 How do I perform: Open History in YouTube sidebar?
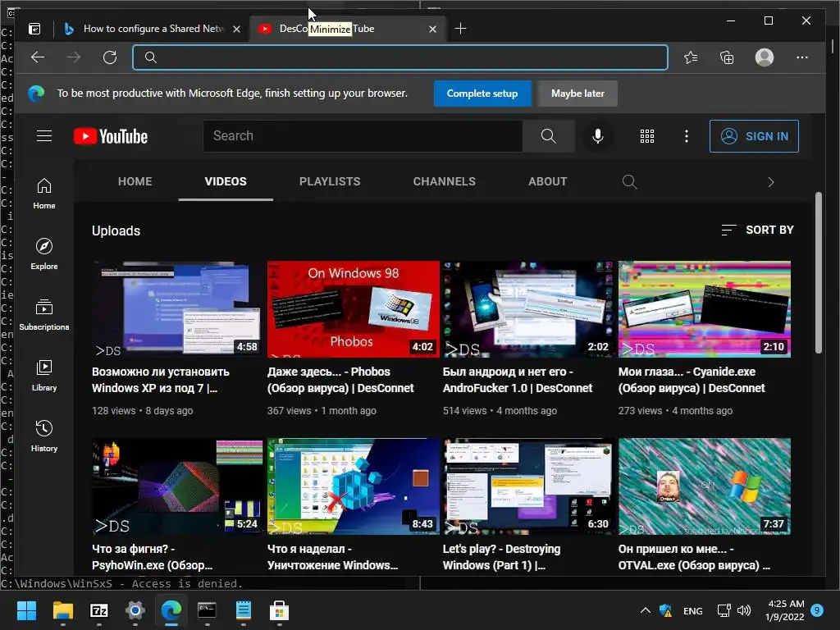coord(44,436)
